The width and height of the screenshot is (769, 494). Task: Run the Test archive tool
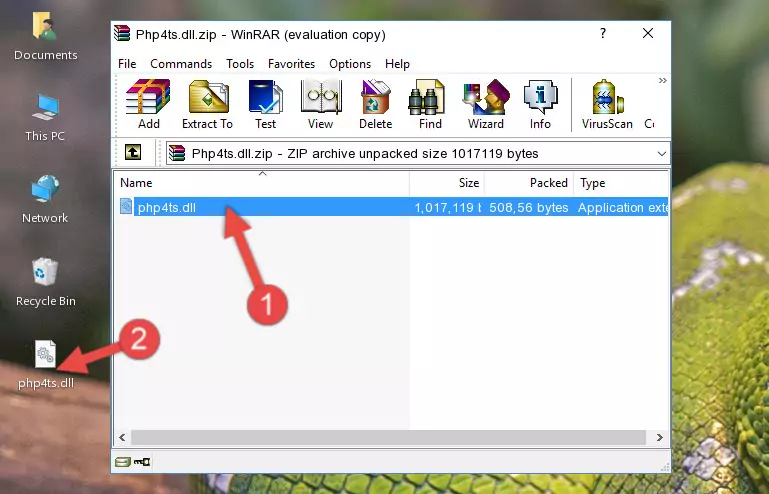[x=265, y=104]
